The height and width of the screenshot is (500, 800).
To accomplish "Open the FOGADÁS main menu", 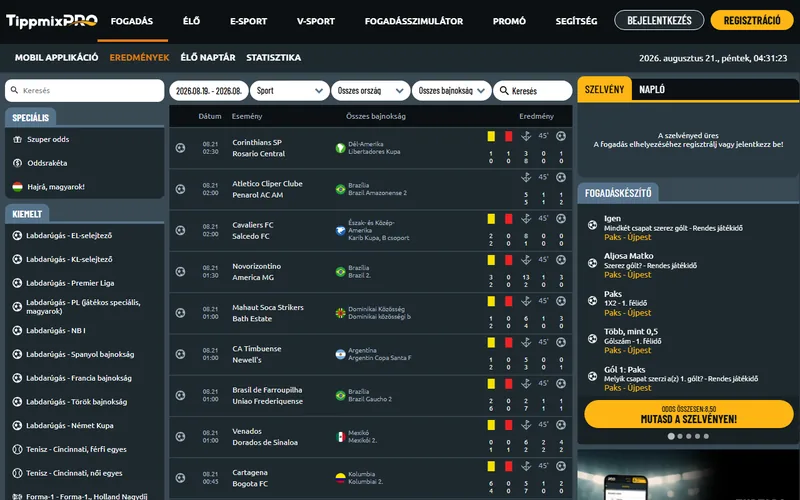I will tap(132, 21).
